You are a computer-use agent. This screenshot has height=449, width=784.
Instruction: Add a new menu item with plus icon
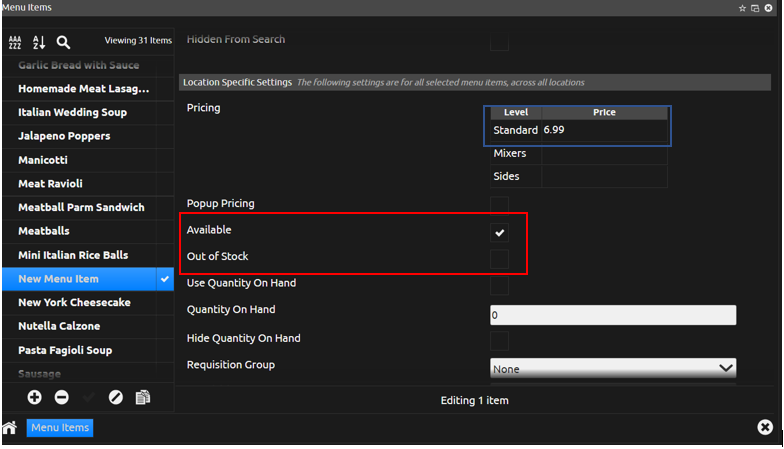34,398
